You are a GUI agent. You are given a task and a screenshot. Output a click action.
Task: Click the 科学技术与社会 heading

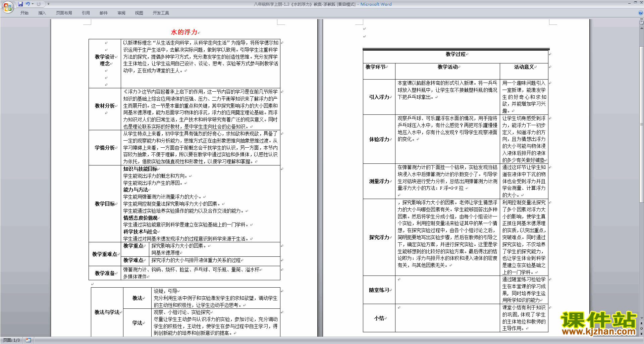[140, 232]
